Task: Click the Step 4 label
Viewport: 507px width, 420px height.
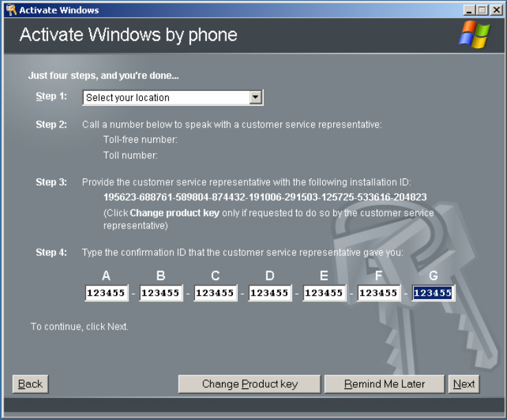Action: point(52,253)
